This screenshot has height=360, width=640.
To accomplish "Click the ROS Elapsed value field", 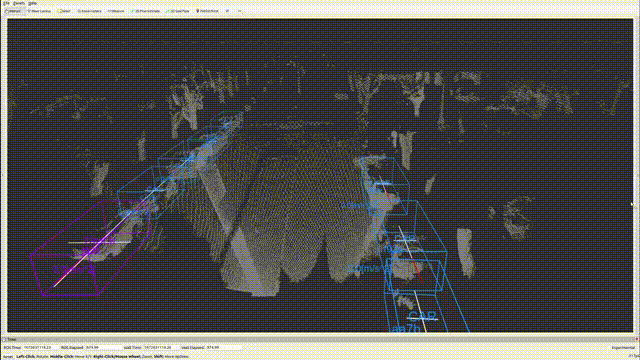I will coord(103,348).
